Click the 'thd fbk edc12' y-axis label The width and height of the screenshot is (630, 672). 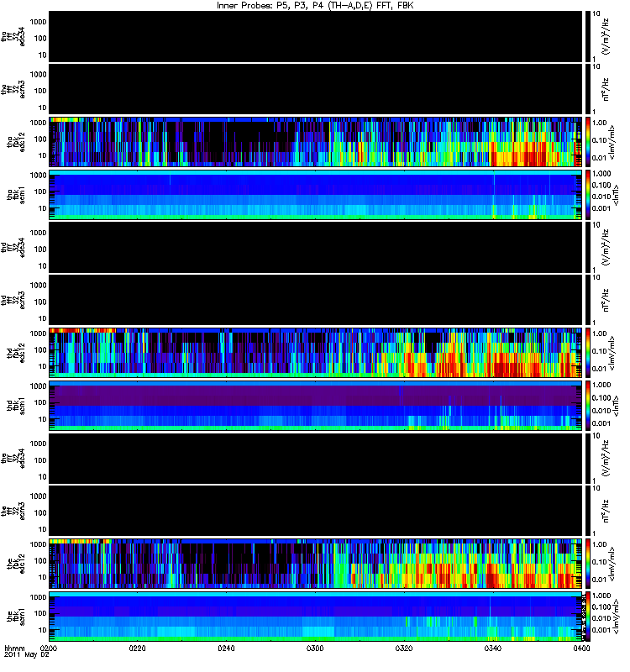pyautogui.click(x=16, y=353)
